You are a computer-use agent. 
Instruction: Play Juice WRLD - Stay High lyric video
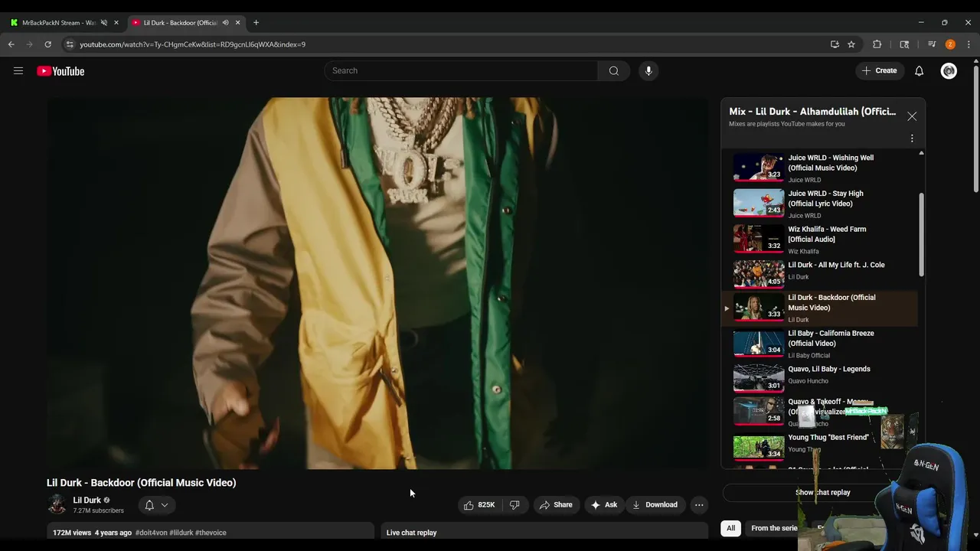coord(819,204)
